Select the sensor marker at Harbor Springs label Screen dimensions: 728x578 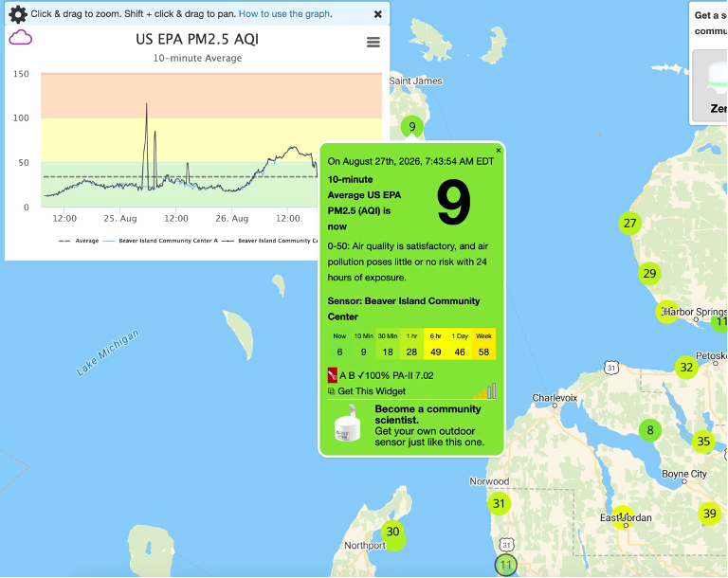666,312
